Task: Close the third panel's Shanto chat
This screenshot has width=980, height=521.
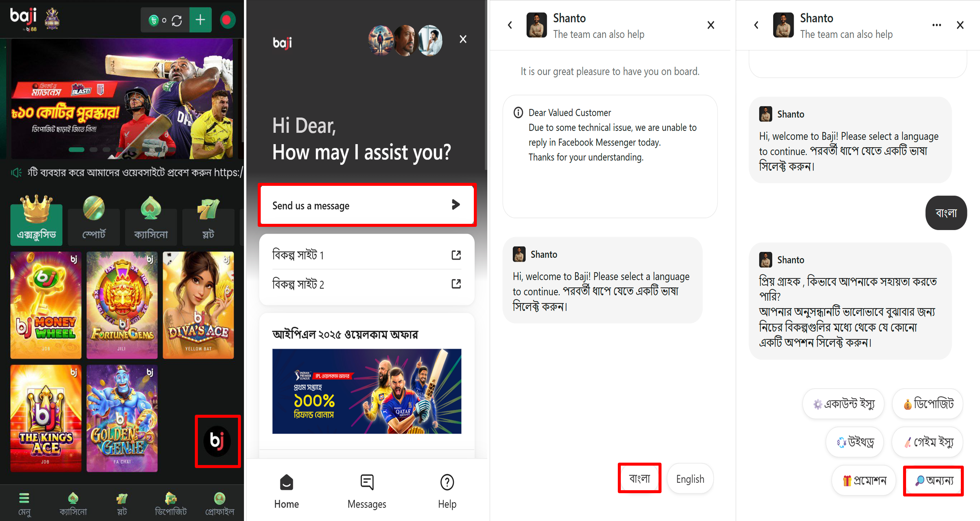Action: (x=711, y=25)
